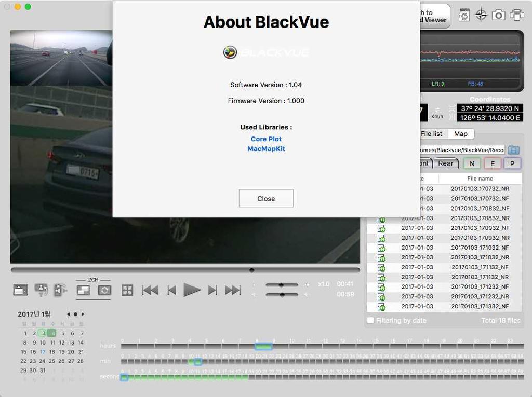Click the four-square grid view icon
This screenshot has width=532, height=397.
click(x=127, y=290)
